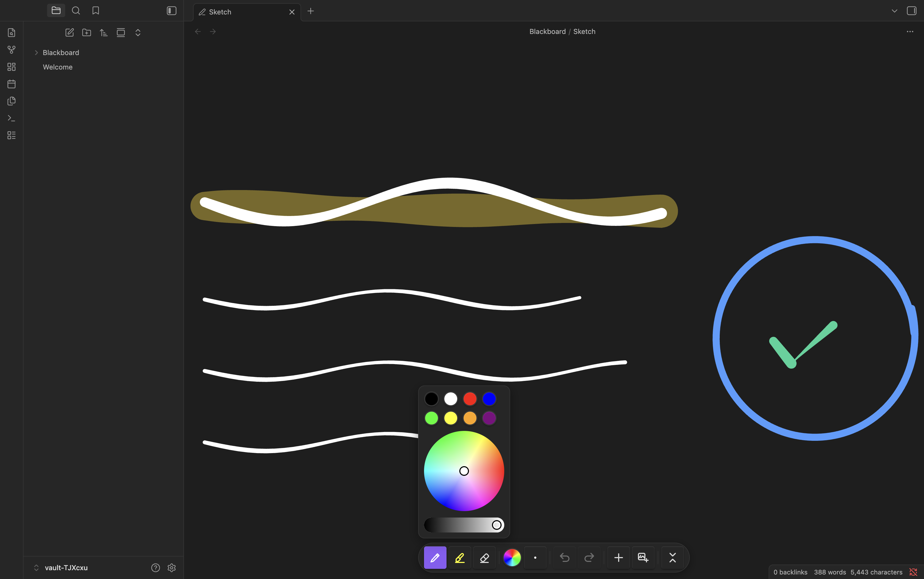Toggle the left sidebar
The height and width of the screenshot is (579, 924).
[x=172, y=11]
